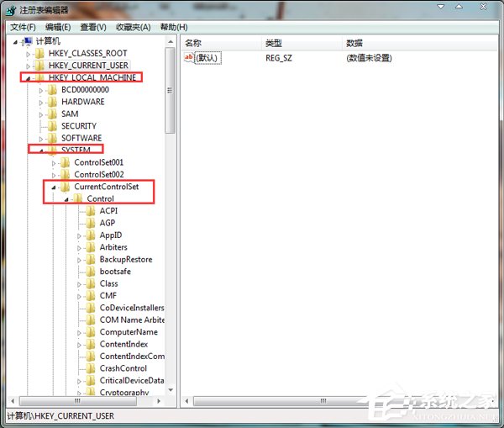Click the CoDeviceInstallers folder icon
The width and height of the screenshot is (504, 428).
tap(91, 308)
